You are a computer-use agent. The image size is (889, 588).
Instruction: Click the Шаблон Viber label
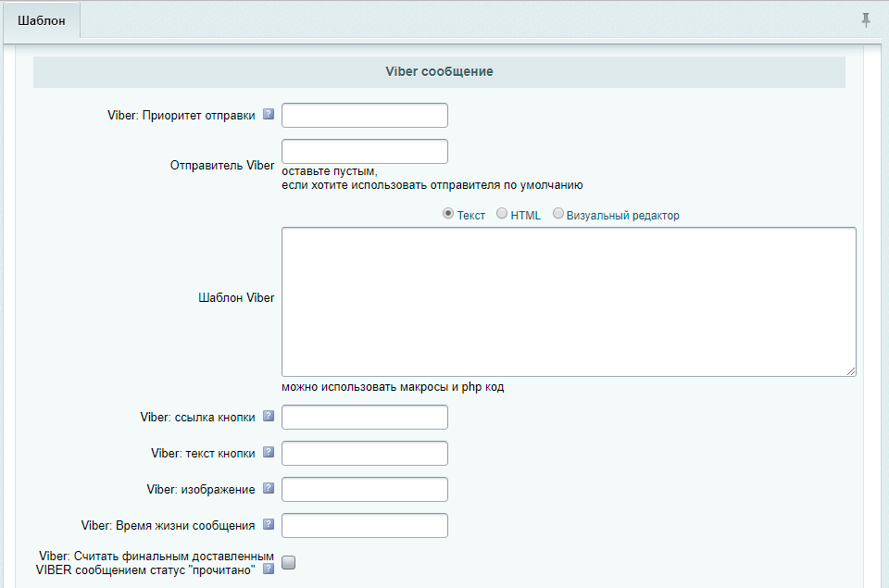pos(236,297)
